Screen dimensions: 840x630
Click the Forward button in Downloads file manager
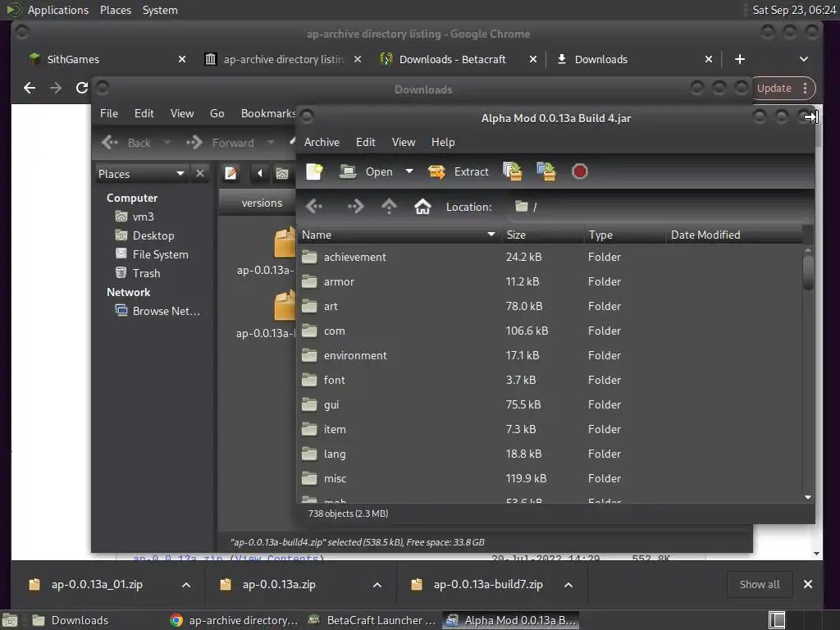221,143
